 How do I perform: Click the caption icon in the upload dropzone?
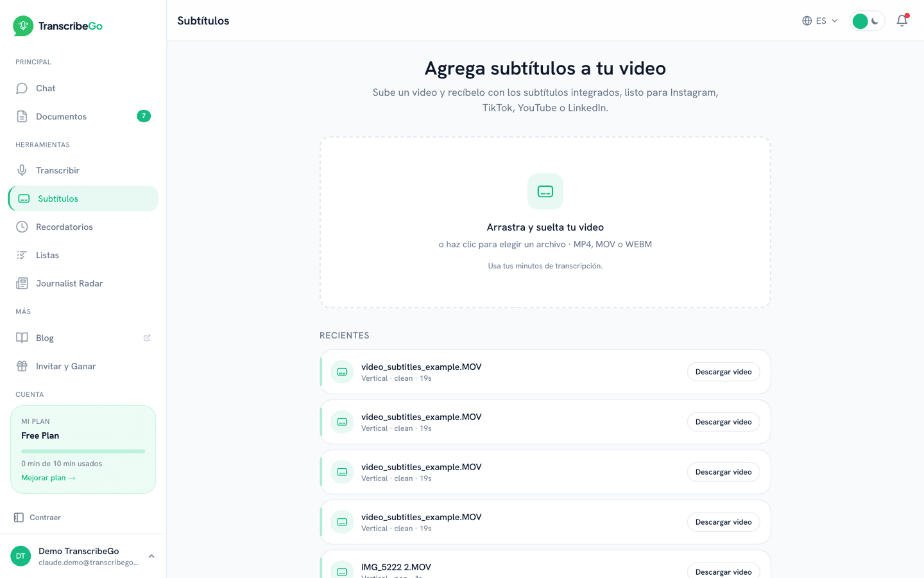point(545,191)
